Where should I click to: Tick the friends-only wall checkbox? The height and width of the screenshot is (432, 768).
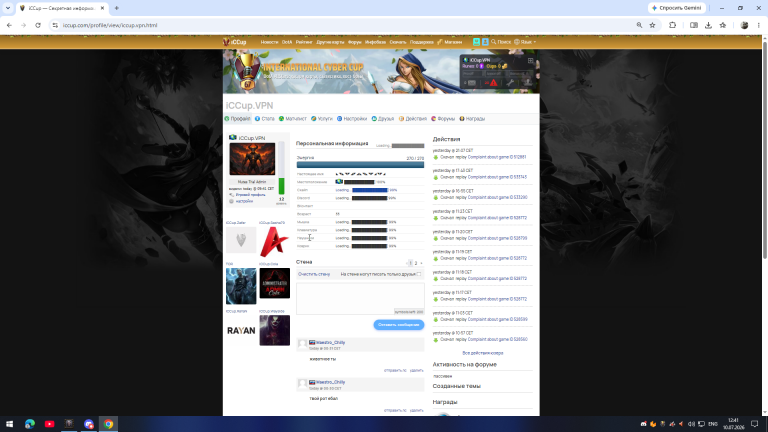tap(419, 274)
